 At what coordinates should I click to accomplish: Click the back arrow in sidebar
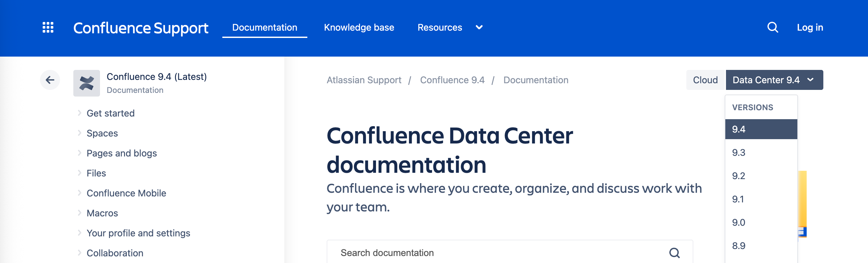50,80
